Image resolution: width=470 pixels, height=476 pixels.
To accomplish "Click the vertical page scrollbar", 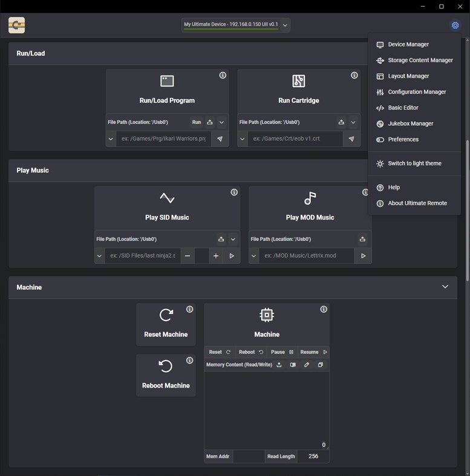I will point(467,209).
